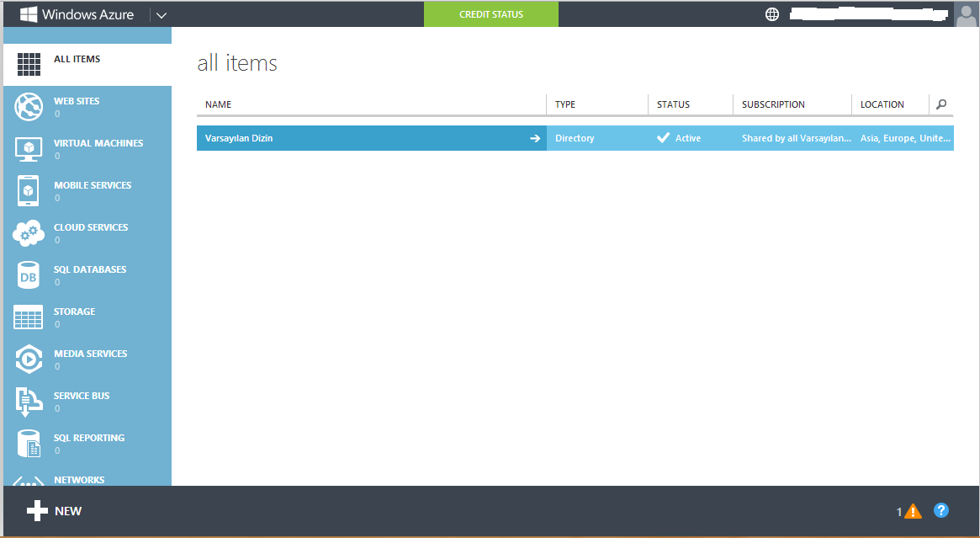Check the CREDIT STATUS indicator
Viewport: 980px width, 538px height.
(490, 14)
